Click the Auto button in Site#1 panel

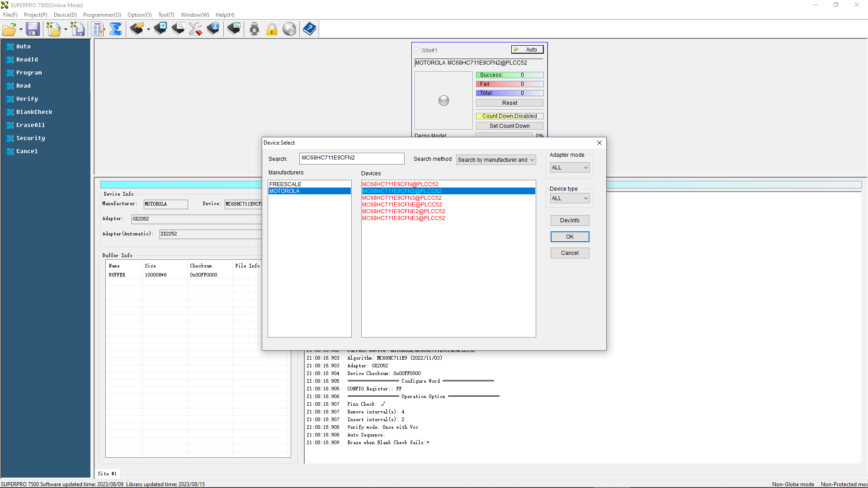point(527,50)
